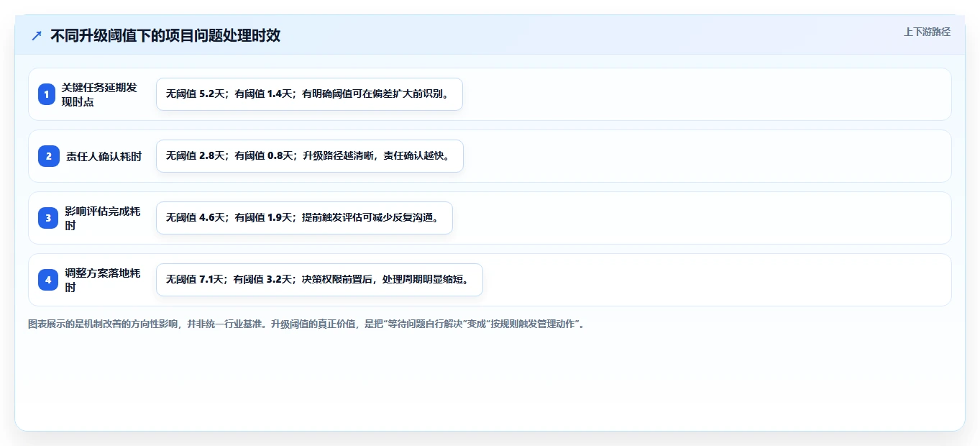Click the footnote starting 图表展示的是机制改善
The height and width of the screenshot is (446, 980).
[x=308, y=324]
